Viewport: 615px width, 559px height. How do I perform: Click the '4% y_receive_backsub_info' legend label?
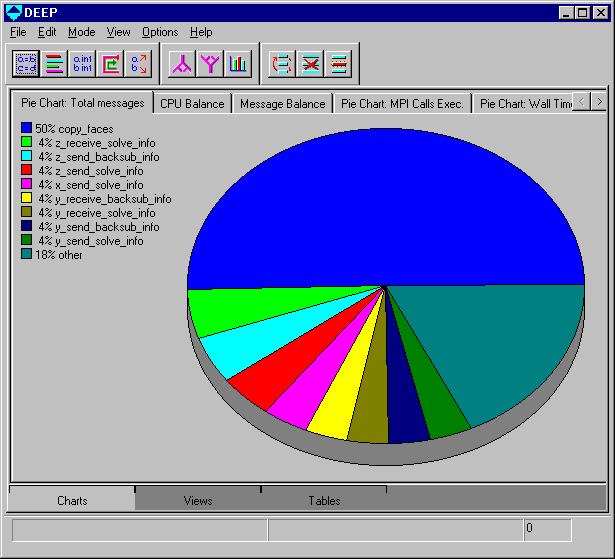(x=105, y=199)
